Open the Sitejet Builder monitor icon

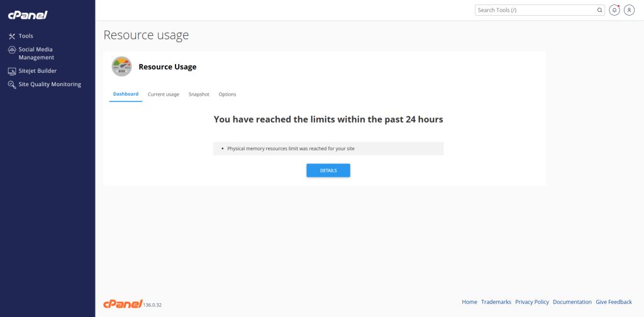point(12,71)
